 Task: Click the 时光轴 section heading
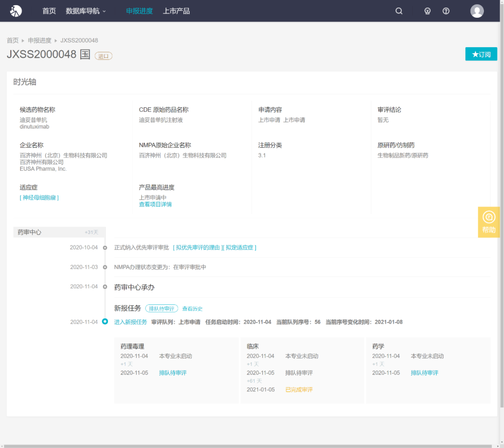(x=25, y=82)
